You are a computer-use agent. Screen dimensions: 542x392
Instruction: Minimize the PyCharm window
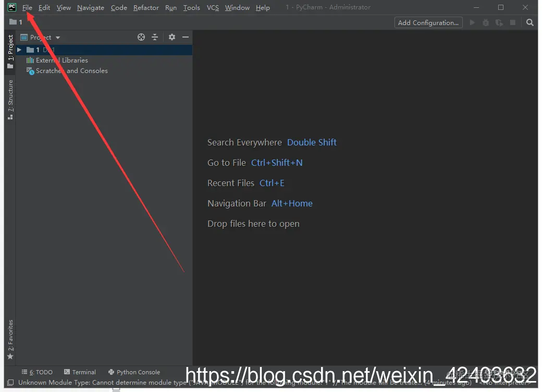pyautogui.click(x=476, y=7)
